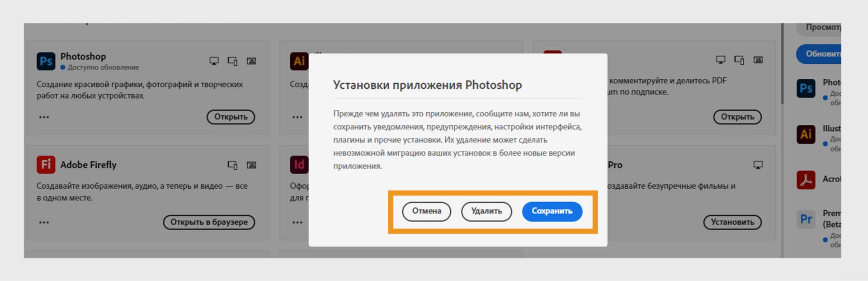The image size is (868, 281).
Task: Click the vertical scrollbar next to the app cards
Action: (782, 63)
